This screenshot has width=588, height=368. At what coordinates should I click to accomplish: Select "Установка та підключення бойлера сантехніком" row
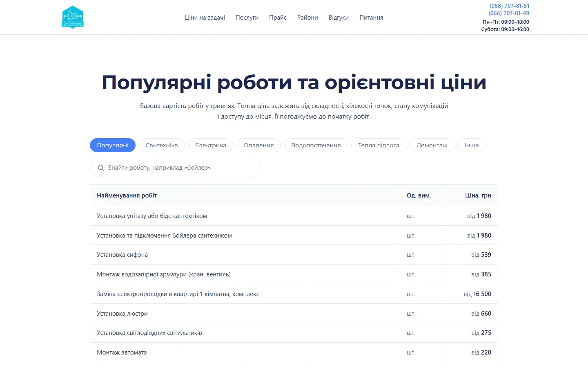point(294,236)
